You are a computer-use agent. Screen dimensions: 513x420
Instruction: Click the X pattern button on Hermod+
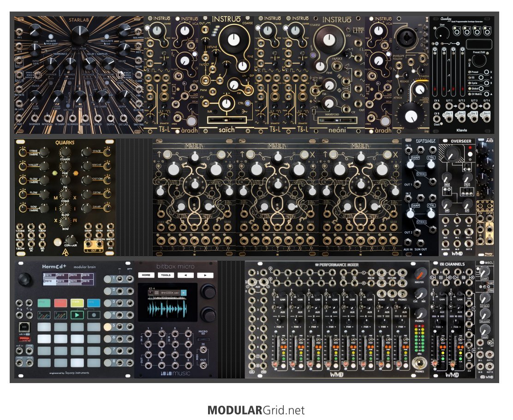pyautogui.click(x=44, y=315)
